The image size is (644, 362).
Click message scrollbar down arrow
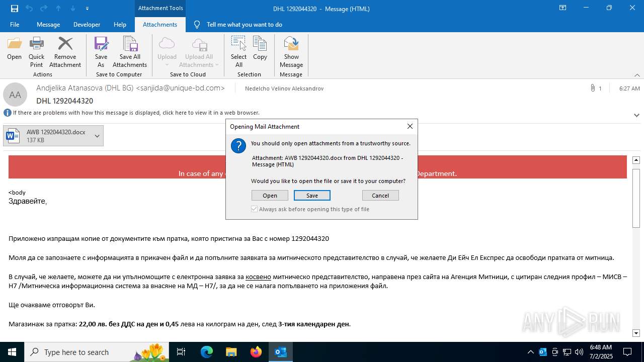pyautogui.click(x=636, y=333)
